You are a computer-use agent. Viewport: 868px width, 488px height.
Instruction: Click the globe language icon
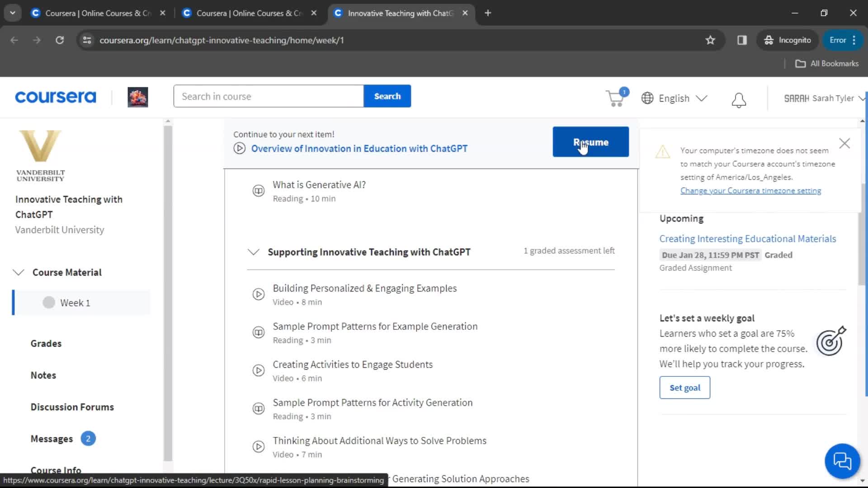647,98
